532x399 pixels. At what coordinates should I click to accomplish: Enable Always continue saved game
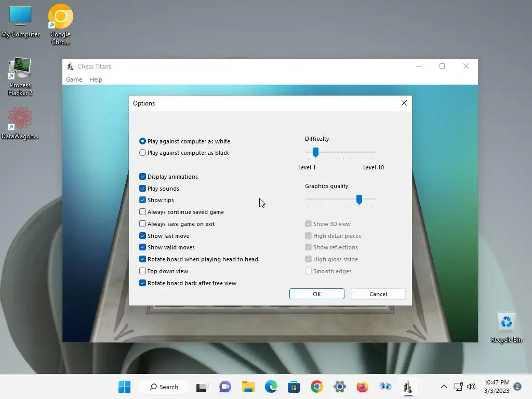coord(142,212)
